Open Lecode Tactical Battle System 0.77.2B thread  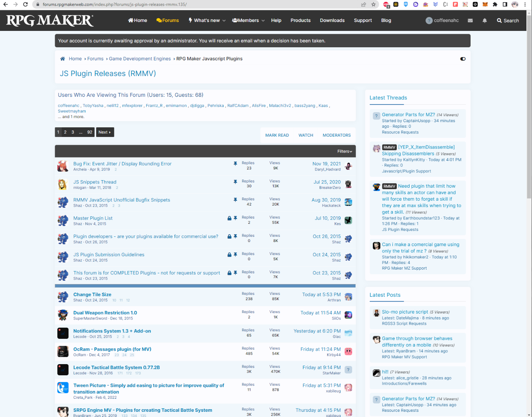(117, 367)
